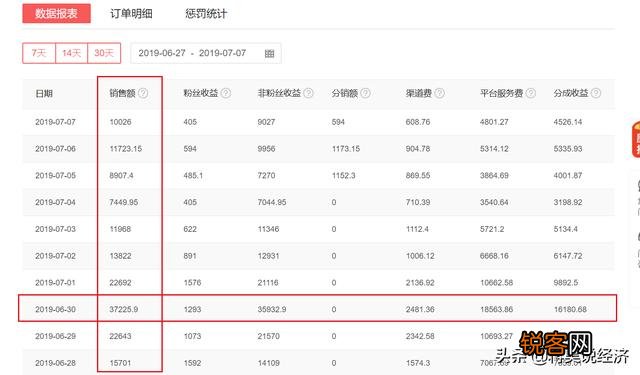Click the 分销额 column header text
This screenshot has height=375, width=640.
345,93
